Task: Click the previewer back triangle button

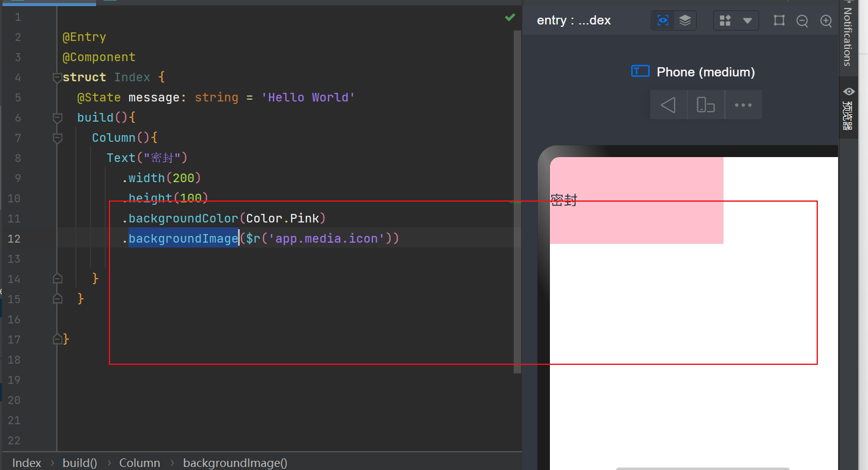Action: coord(669,105)
